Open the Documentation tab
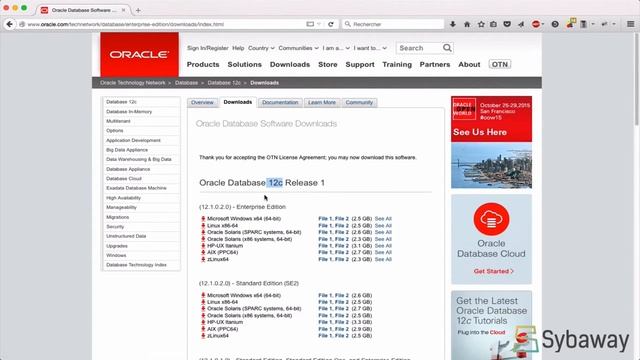 280,102
